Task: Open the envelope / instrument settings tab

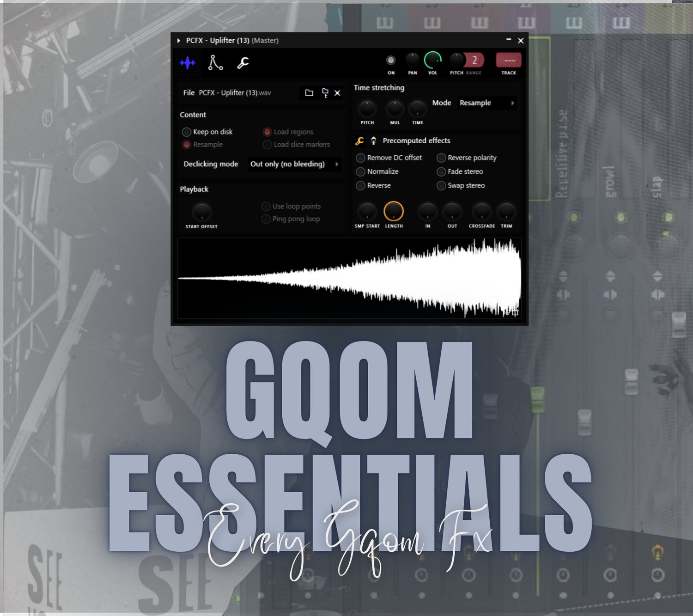Action: (x=215, y=62)
